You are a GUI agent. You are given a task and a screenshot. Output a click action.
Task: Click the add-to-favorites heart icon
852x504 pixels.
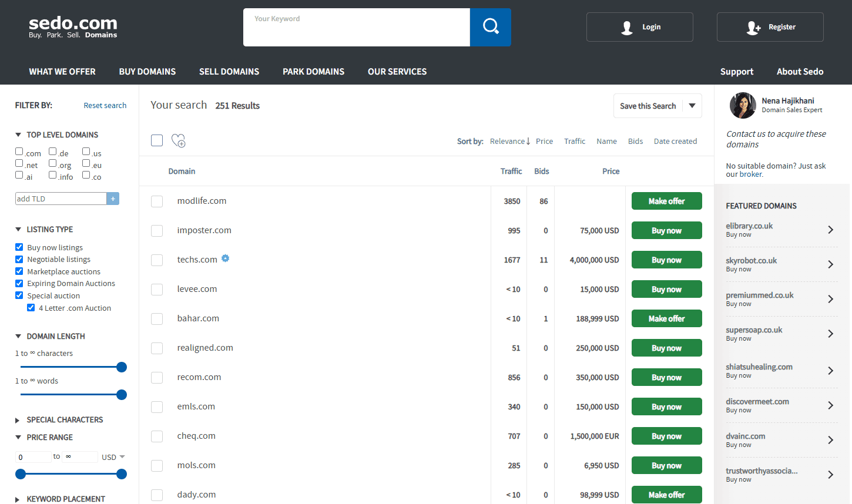178,140
